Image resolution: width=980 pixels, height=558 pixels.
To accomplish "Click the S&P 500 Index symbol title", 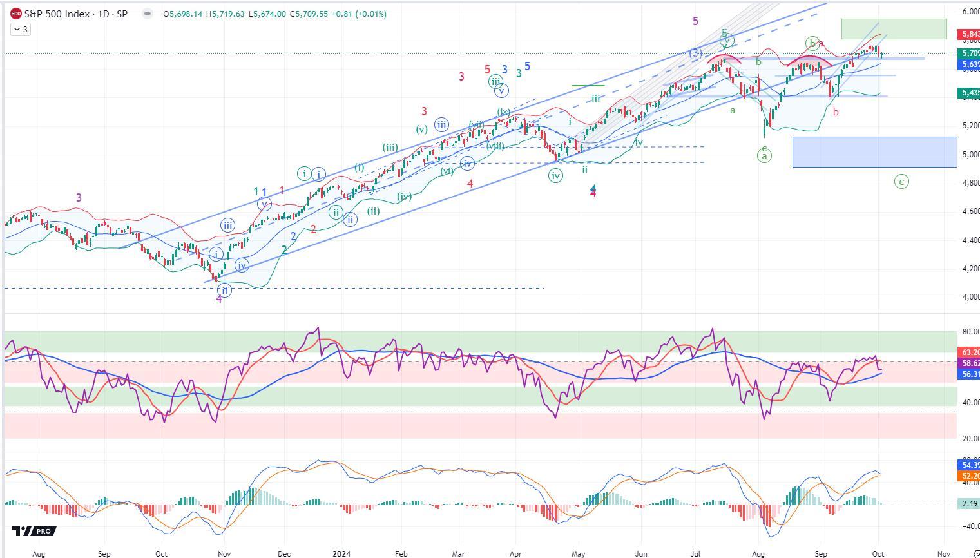I will [75, 14].
